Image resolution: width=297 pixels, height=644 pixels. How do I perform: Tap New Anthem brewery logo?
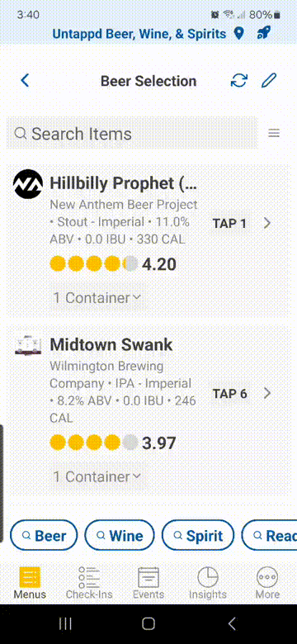point(28,184)
